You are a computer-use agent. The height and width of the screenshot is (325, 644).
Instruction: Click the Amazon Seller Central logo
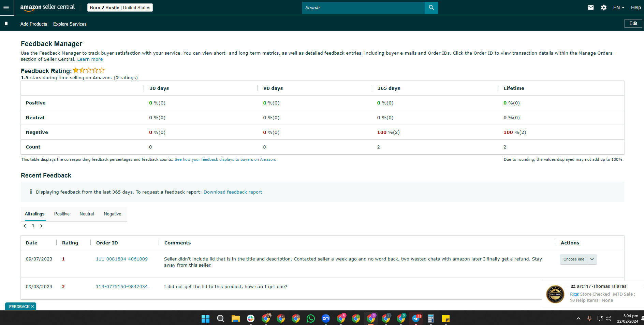[47, 8]
